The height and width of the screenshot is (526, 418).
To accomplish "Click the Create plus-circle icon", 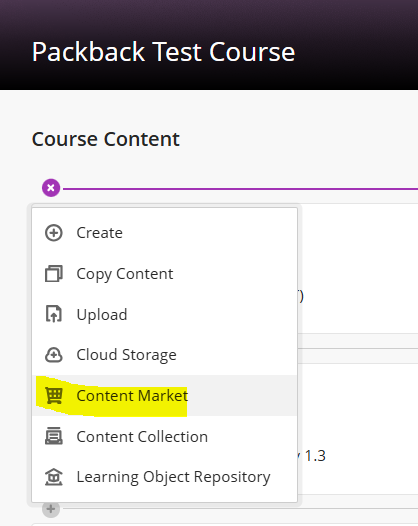I will pos(54,233).
